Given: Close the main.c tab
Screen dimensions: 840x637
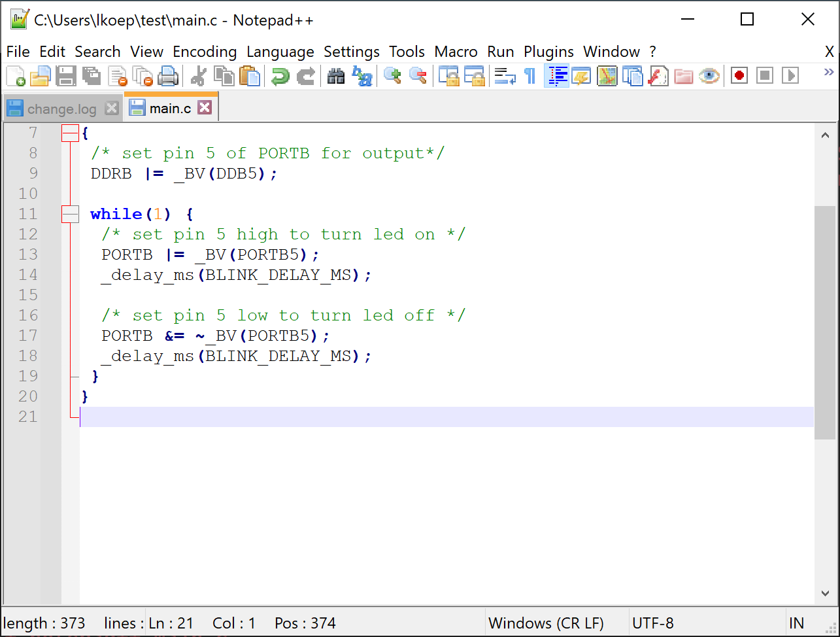Looking at the screenshot, I should pos(205,107).
